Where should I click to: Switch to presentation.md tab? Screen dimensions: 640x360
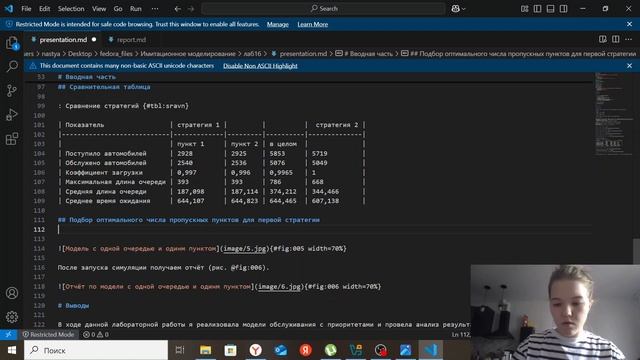click(x=63, y=40)
